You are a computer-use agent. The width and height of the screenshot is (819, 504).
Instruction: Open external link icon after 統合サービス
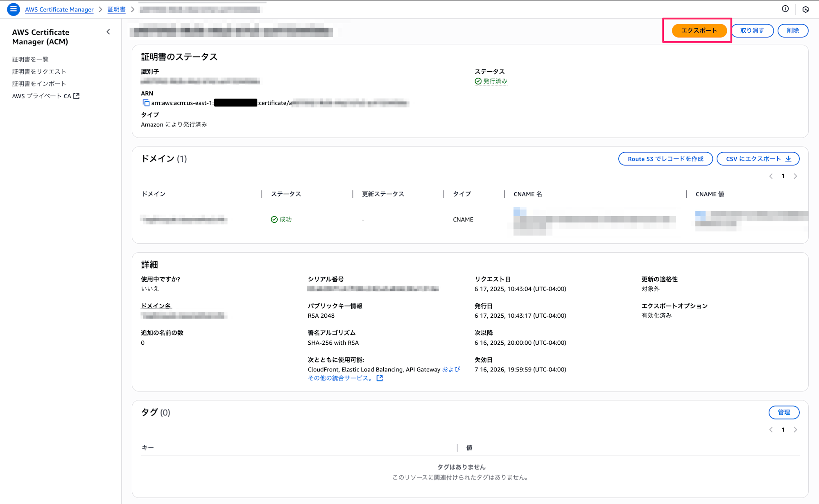click(380, 378)
